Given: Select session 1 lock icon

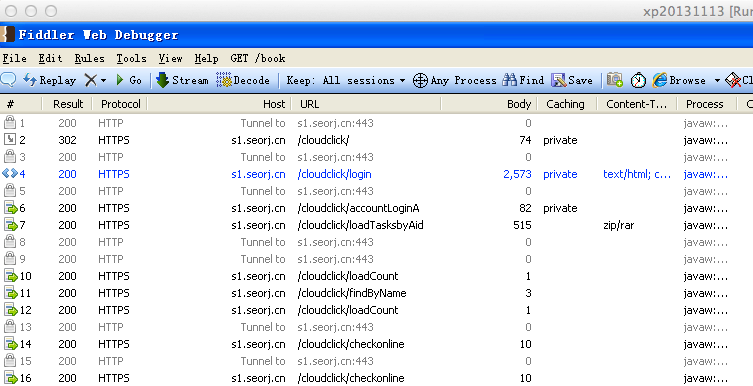Looking at the screenshot, I should 10,122.
